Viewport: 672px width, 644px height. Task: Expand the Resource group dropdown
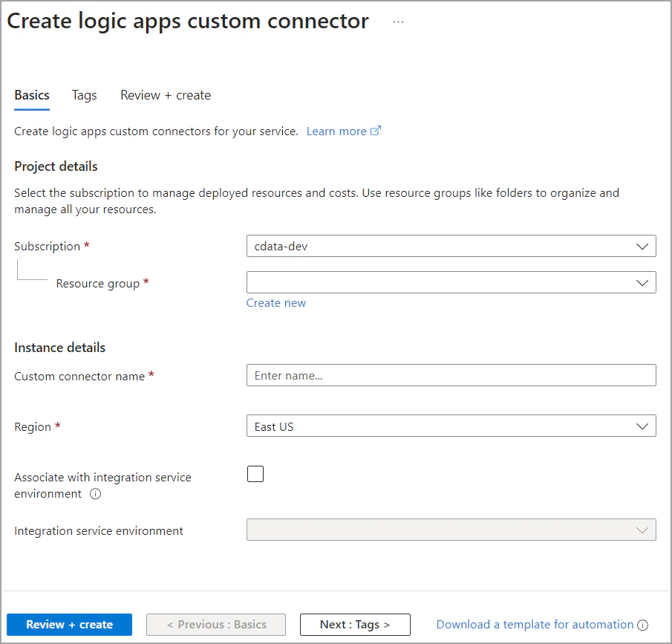(x=450, y=282)
